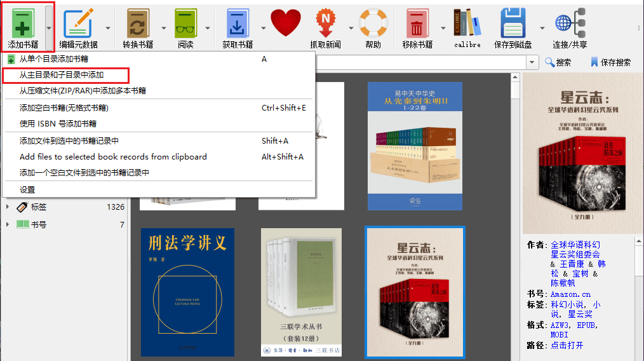Click the Remove books (移除书籍) icon
This screenshot has height=361, width=644.
coord(417,24)
